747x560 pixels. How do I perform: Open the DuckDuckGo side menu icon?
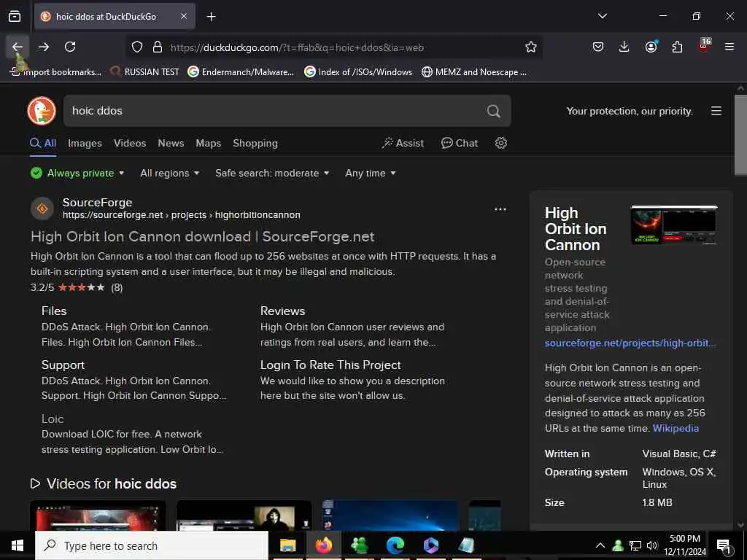click(716, 111)
